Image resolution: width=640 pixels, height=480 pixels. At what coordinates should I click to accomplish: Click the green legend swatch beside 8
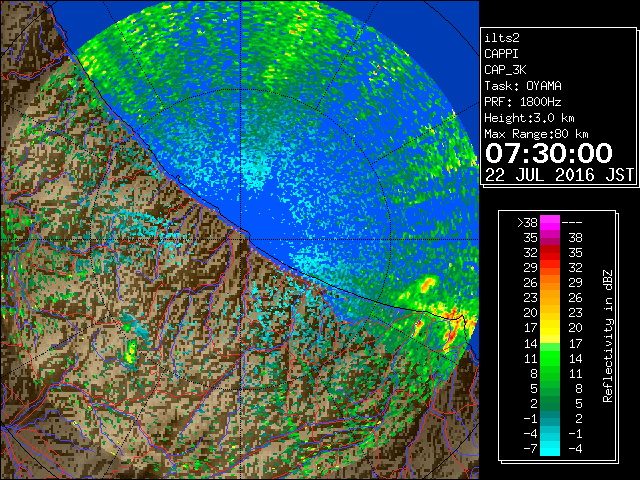tap(550, 373)
